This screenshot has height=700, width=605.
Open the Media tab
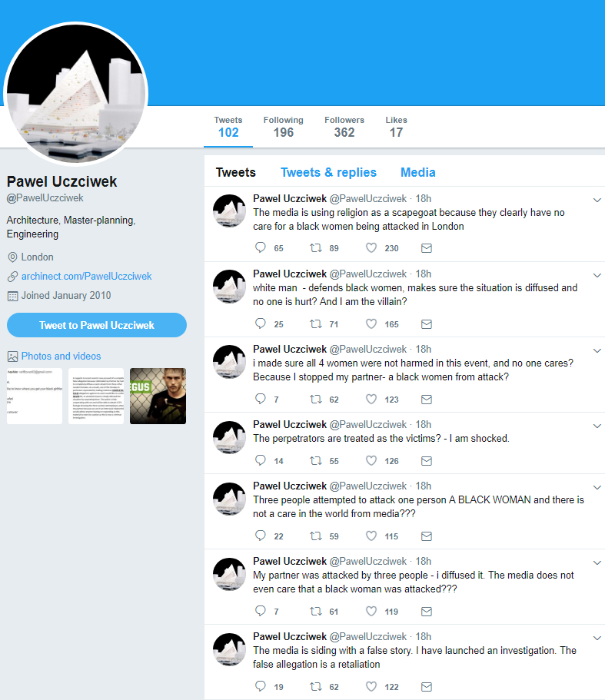pos(418,172)
